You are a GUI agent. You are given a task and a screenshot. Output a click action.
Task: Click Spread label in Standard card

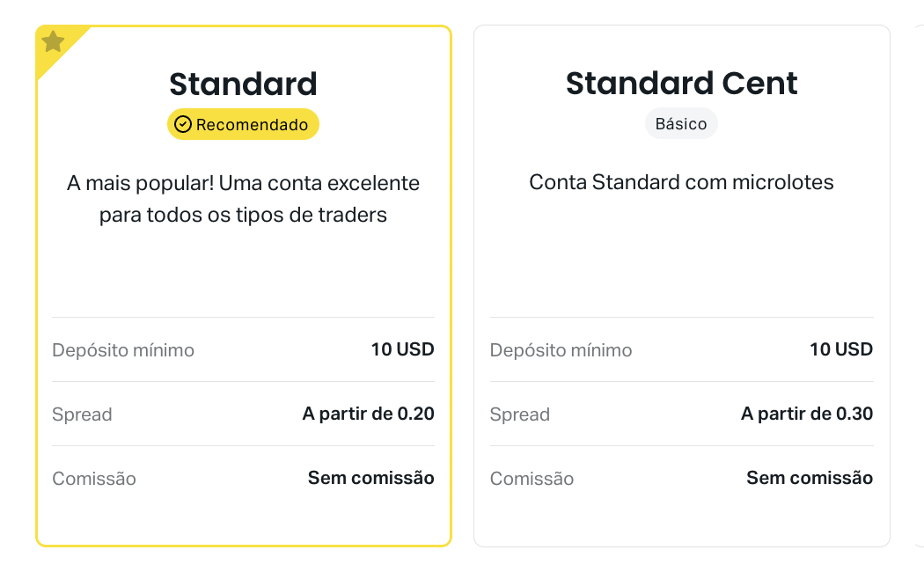pyautogui.click(x=82, y=414)
